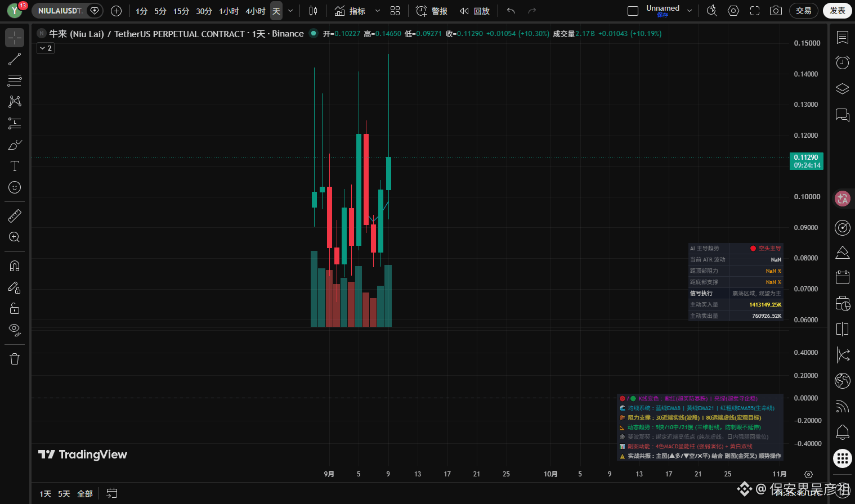Select the trend line drawing tool
The height and width of the screenshot is (504, 855).
[x=15, y=59]
